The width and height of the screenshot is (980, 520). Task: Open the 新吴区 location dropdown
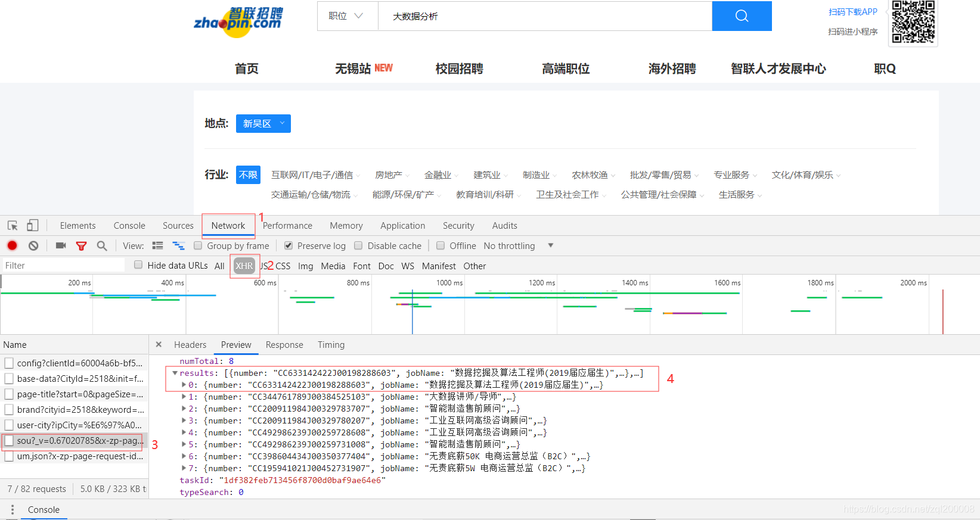[x=263, y=123]
